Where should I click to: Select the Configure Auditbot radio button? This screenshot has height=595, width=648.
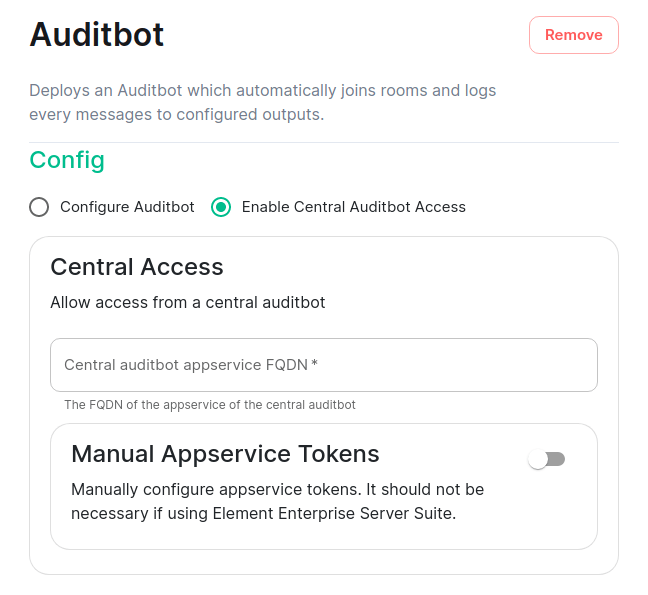(x=39, y=207)
